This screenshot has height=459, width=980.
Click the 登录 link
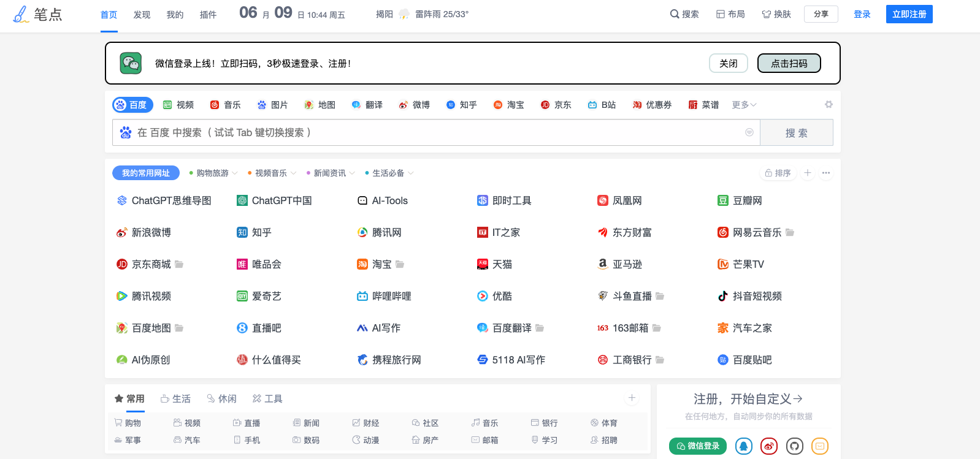[862, 14]
